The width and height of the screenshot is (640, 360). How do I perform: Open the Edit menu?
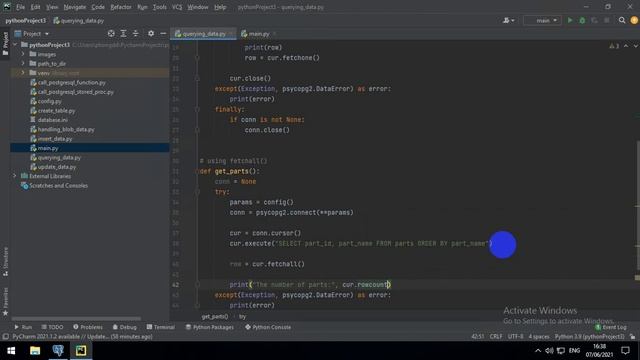(36, 7)
